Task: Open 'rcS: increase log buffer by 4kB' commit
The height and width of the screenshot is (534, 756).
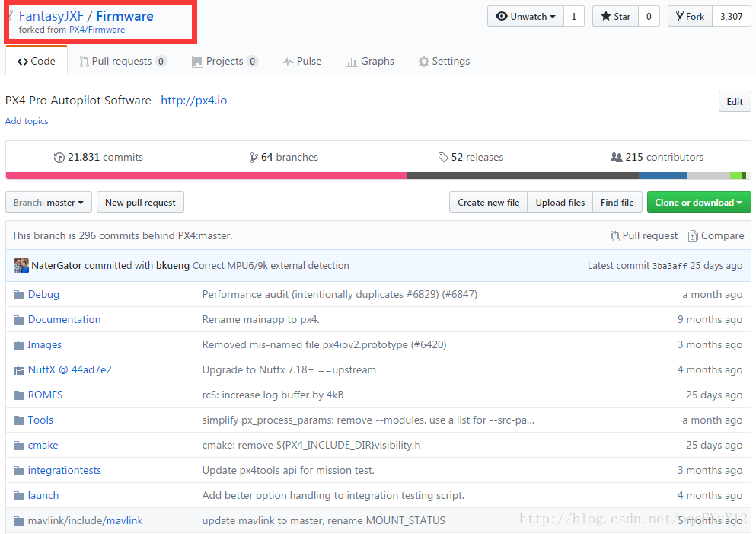Action: [273, 395]
